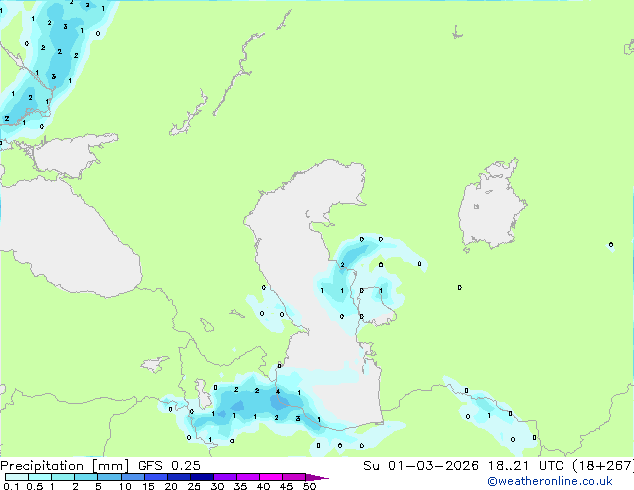Click the '40' legend tick label
Image resolution: width=634 pixels, height=490 pixels.
(263, 486)
